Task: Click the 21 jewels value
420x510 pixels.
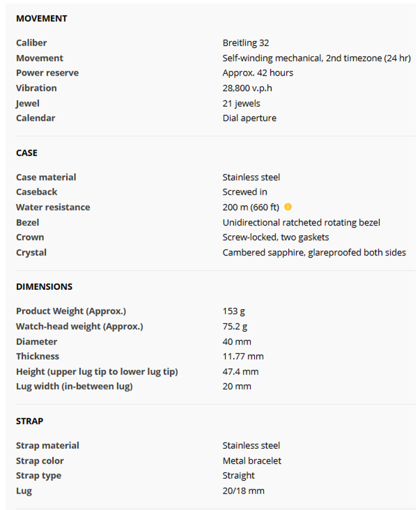Action: [241, 103]
